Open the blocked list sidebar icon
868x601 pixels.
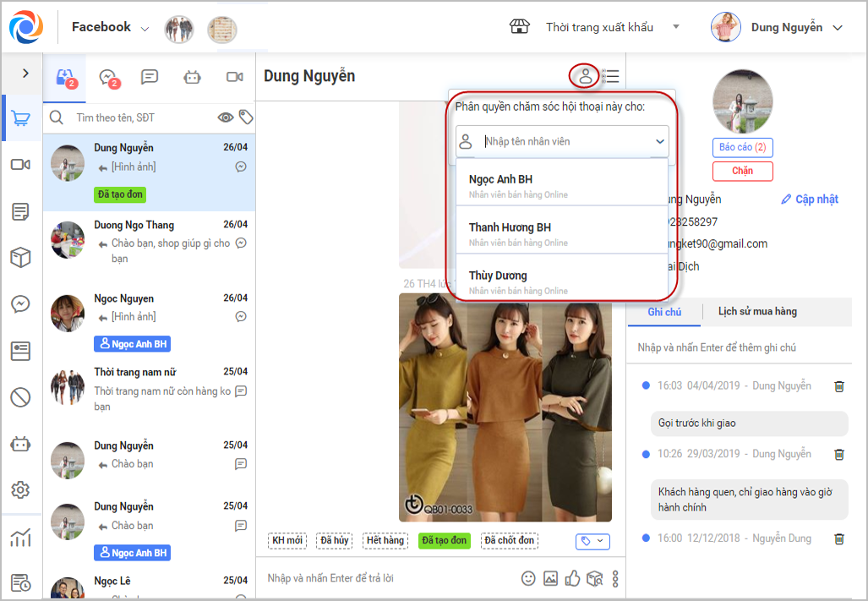(20, 397)
